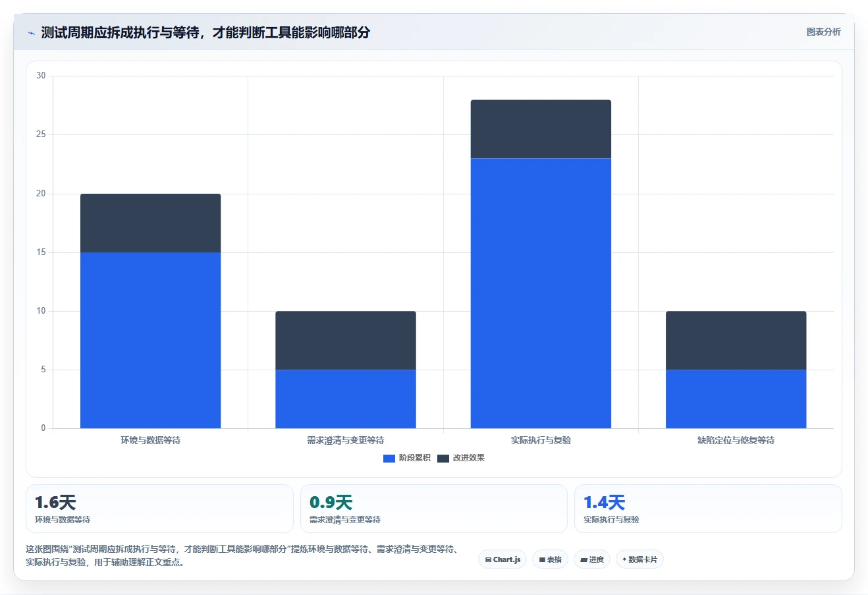Click the blue 阶段累积 legend color box
868x595 pixels.
(x=389, y=458)
